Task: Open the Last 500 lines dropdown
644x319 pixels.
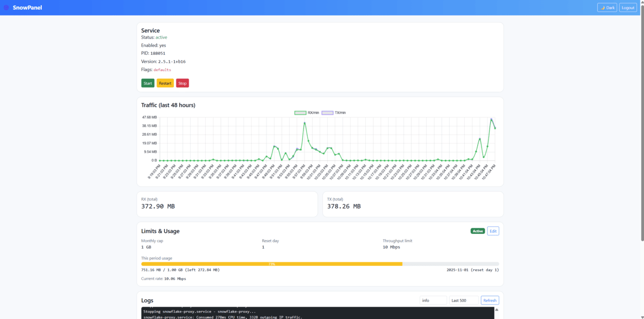Action: coord(463,300)
